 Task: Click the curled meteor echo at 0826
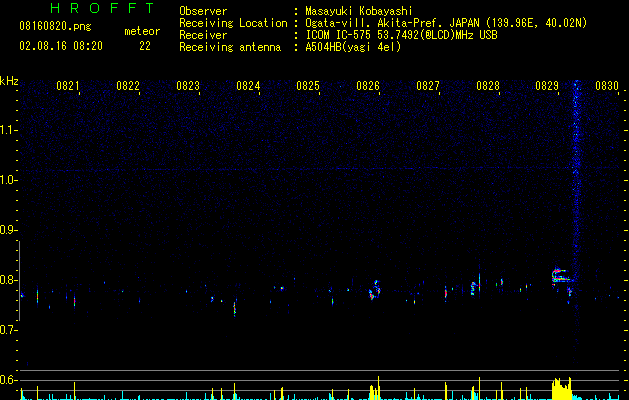tap(375, 290)
